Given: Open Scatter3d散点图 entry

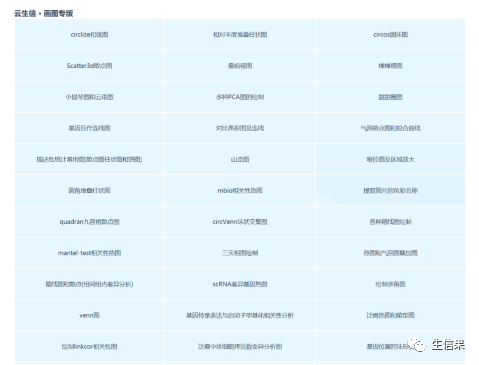Looking at the screenshot, I should point(89,66).
